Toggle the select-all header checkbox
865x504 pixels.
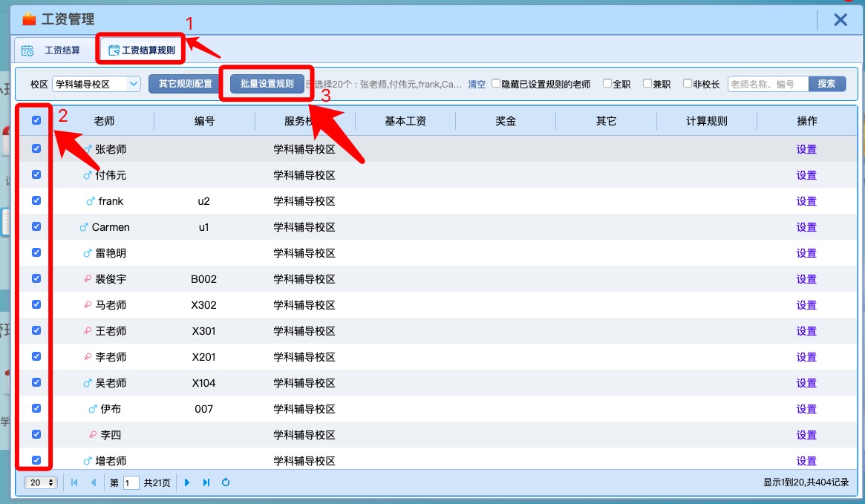click(36, 120)
